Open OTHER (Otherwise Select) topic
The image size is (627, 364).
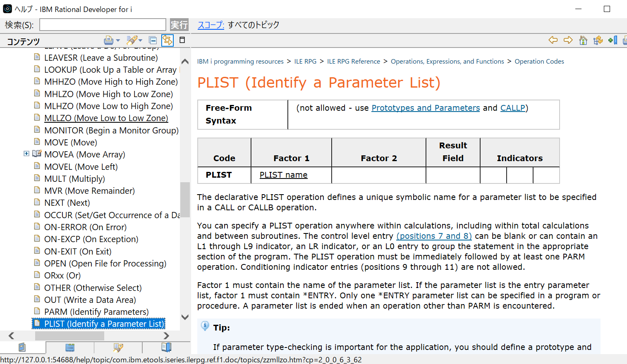93,288
